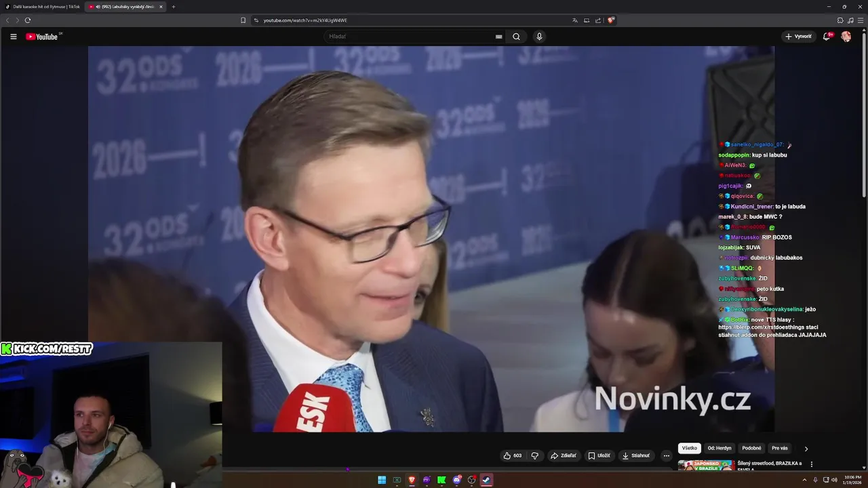
Task: Open the Windows Start menu
Action: (x=382, y=480)
